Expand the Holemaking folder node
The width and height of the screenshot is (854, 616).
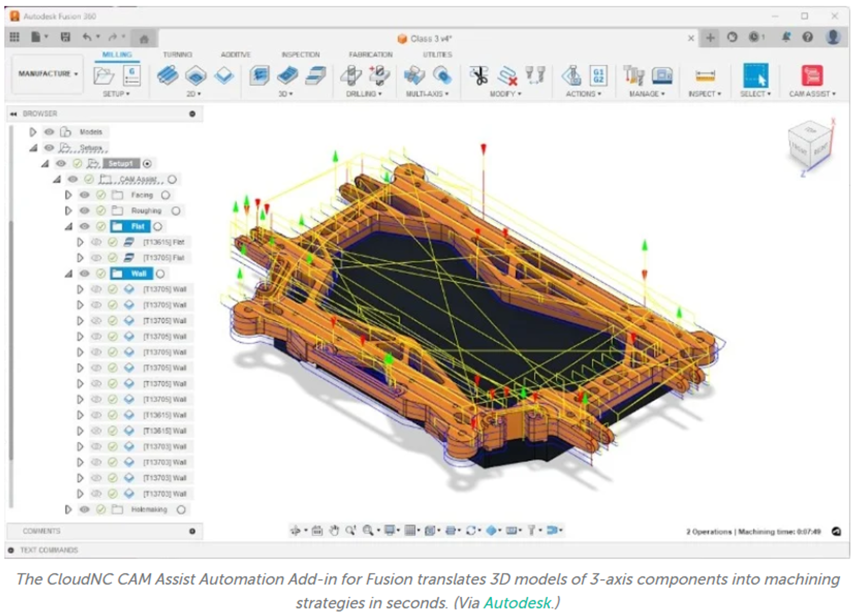click(68, 510)
